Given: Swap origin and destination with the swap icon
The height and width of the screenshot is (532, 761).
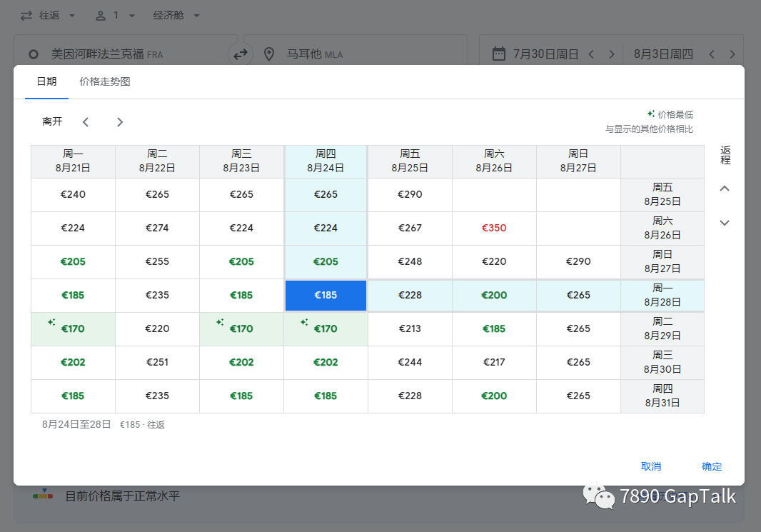Looking at the screenshot, I should [241, 54].
